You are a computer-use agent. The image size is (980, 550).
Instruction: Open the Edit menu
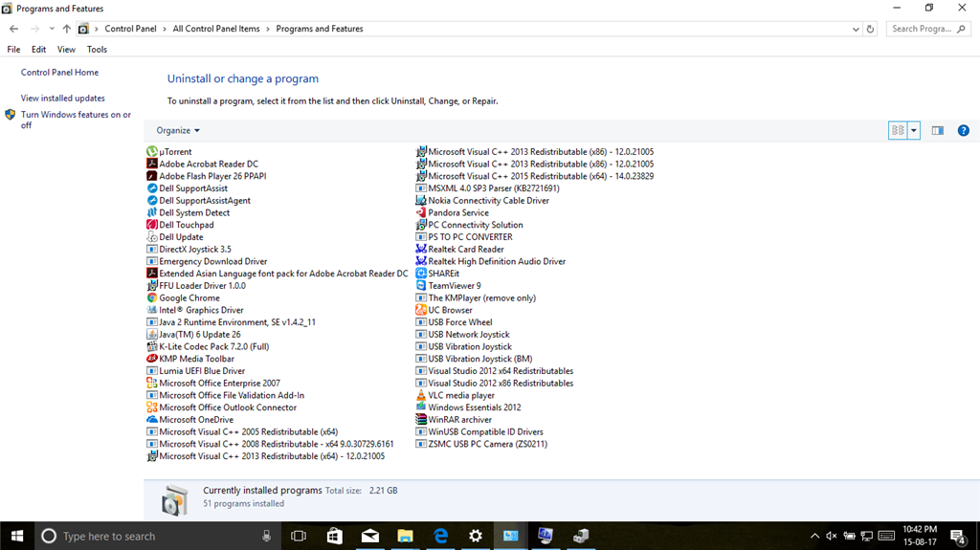(38, 50)
